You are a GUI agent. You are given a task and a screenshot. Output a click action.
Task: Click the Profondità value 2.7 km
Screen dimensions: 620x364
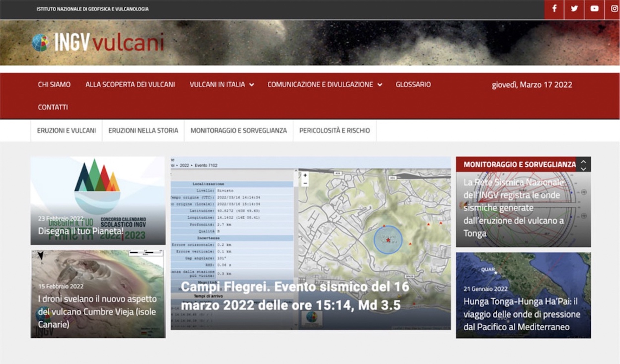(x=224, y=224)
